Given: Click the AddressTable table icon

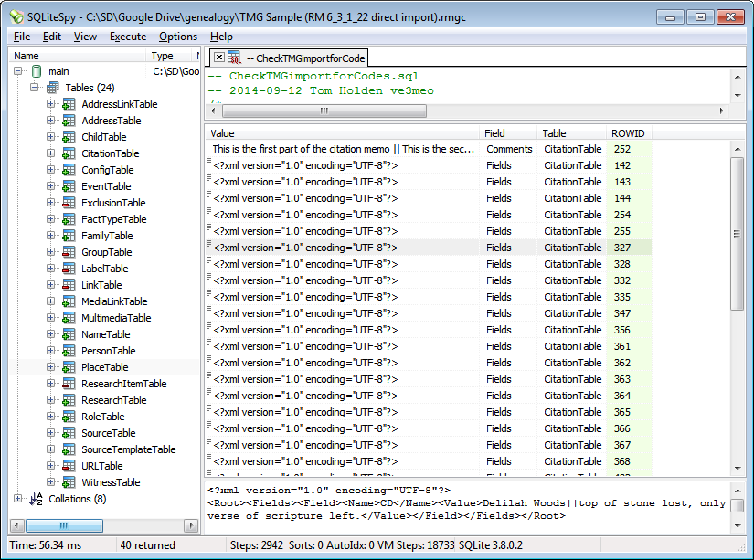Looking at the screenshot, I should 69,121.
